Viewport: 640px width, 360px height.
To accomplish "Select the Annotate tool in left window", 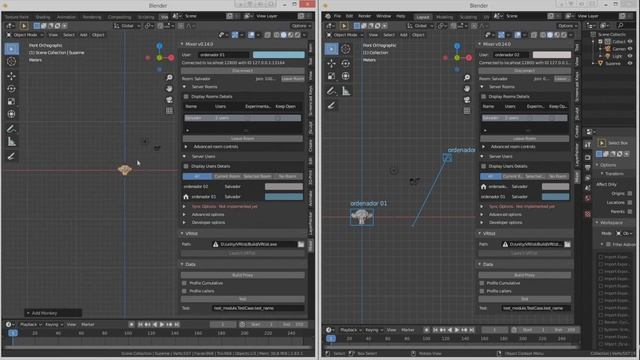I will pos(11,129).
